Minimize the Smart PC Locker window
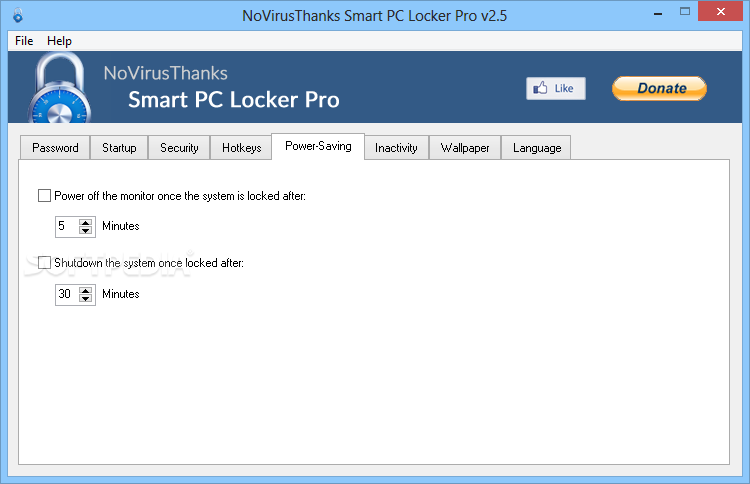Image resolution: width=750 pixels, height=484 pixels. tap(658, 12)
